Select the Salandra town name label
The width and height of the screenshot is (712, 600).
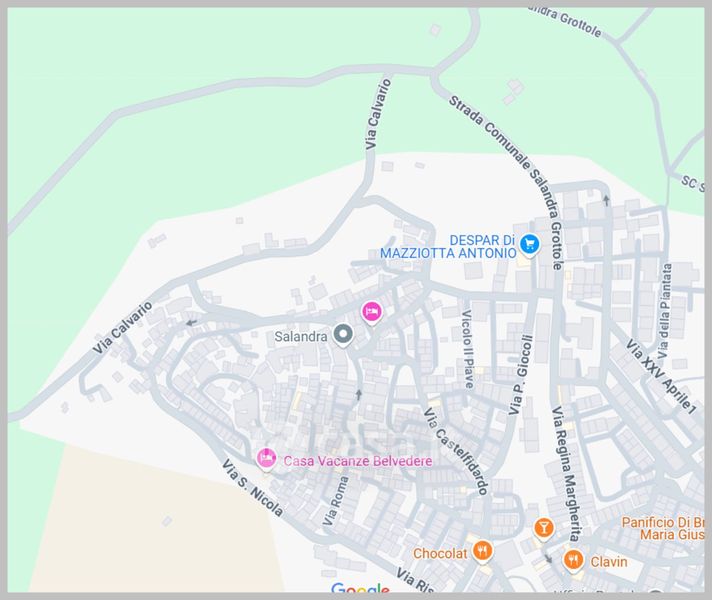tap(301, 337)
